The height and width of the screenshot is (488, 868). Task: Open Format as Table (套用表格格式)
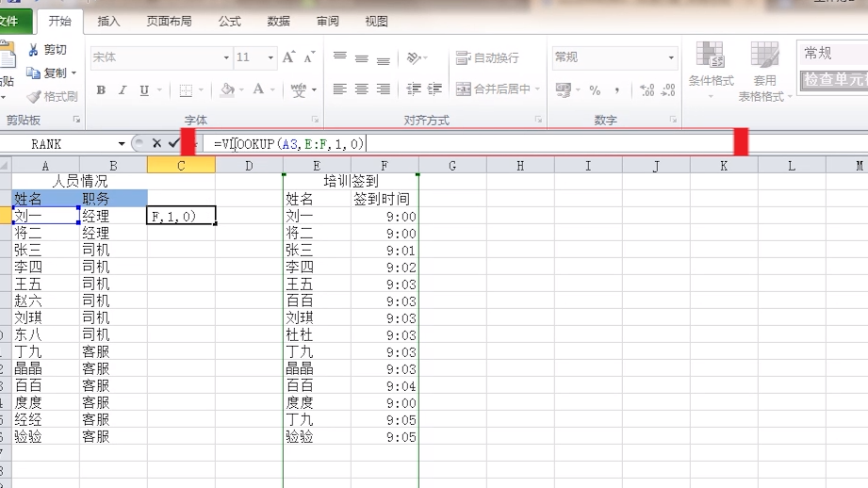pyautogui.click(x=764, y=72)
